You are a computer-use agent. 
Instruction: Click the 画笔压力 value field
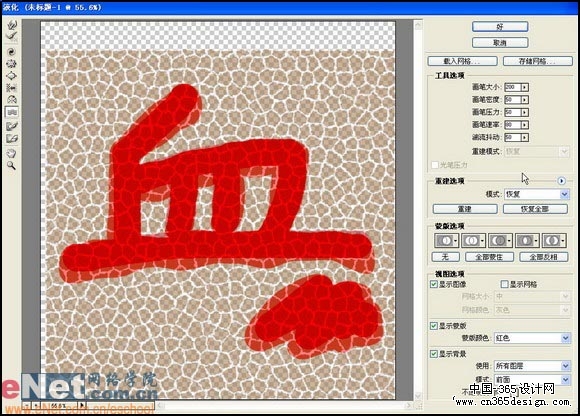[x=513, y=112]
